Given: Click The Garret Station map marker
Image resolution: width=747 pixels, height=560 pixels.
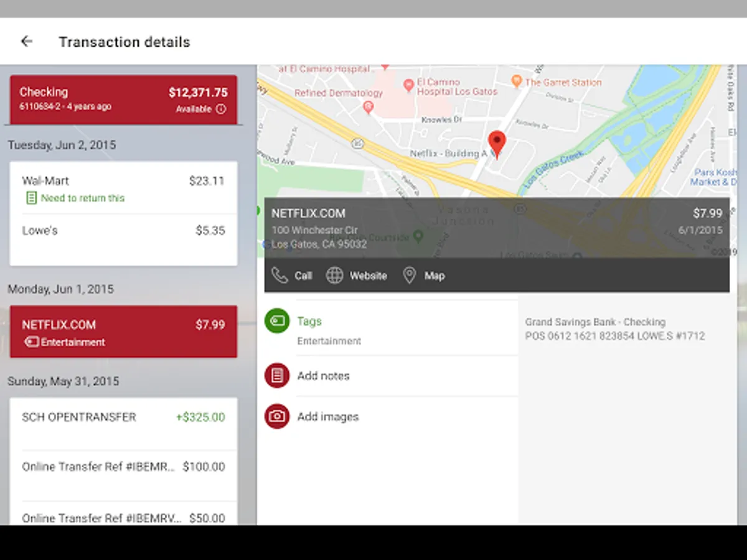Looking at the screenshot, I should coord(516,81).
